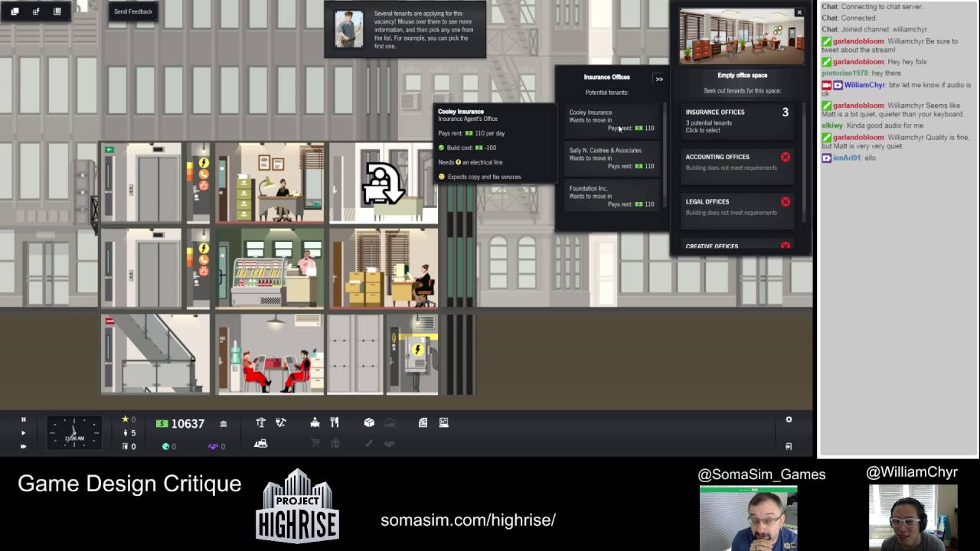Select the top-floor occupied office
Image resolution: width=980 pixels, height=551 pixels.
[270, 184]
